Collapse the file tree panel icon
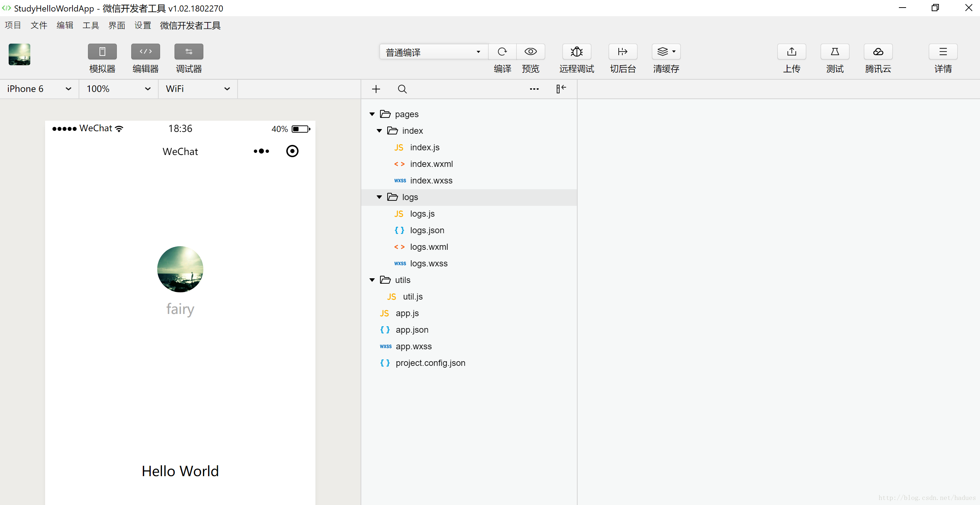 click(561, 89)
